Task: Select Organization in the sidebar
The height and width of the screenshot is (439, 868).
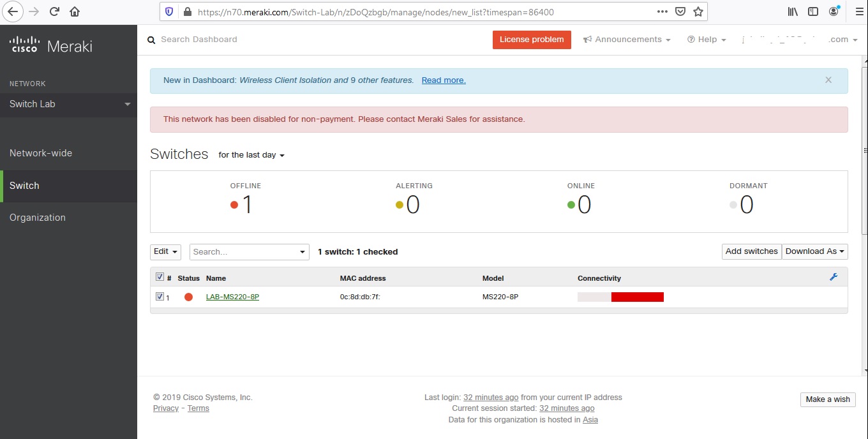Action: [x=38, y=217]
